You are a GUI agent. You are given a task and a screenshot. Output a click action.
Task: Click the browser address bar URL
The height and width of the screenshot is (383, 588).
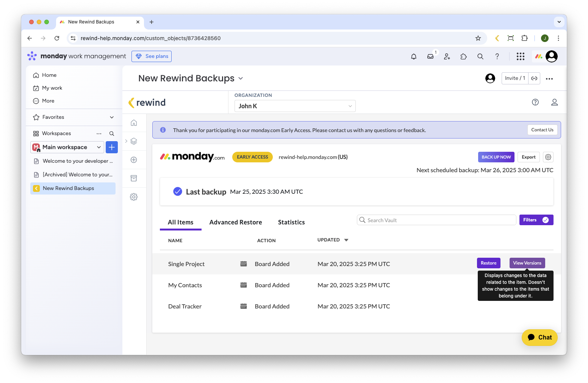click(150, 38)
